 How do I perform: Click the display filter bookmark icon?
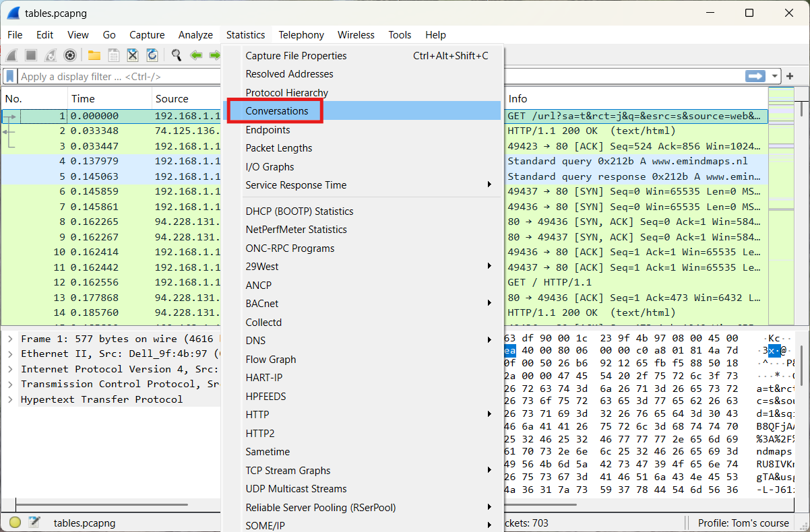coord(10,76)
